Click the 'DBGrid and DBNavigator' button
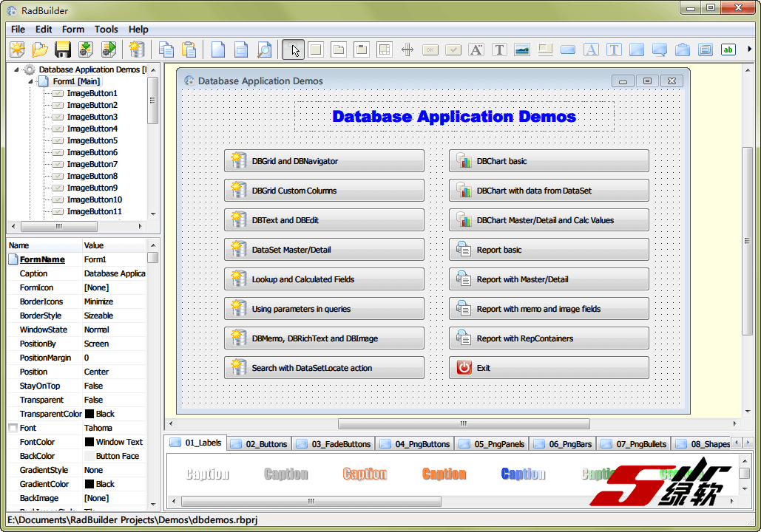 point(324,161)
